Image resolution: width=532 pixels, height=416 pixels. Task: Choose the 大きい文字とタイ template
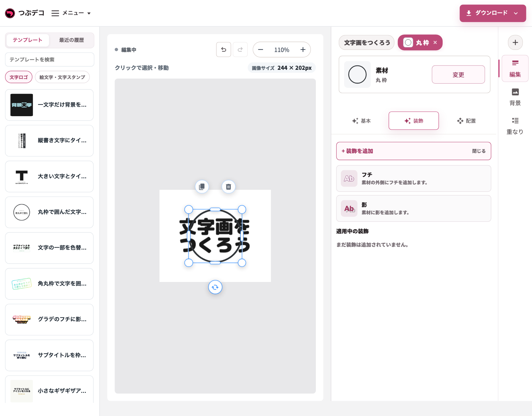point(49,177)
